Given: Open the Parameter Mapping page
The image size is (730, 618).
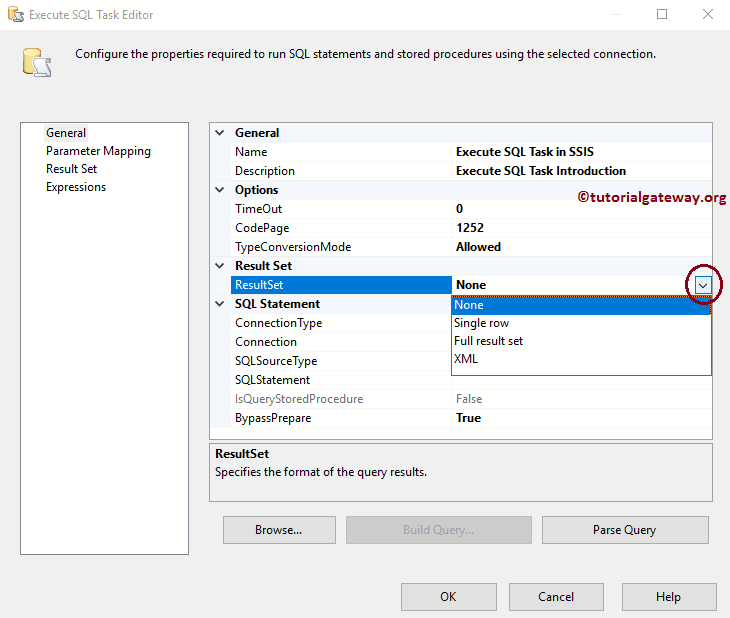Looking at the screenshot, I should click(98, 151).
